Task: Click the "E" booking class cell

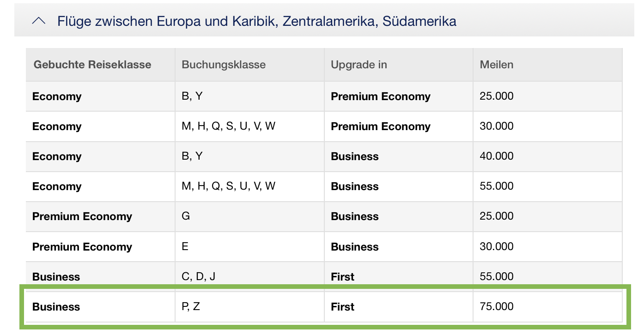Action: tap(185, 246)
